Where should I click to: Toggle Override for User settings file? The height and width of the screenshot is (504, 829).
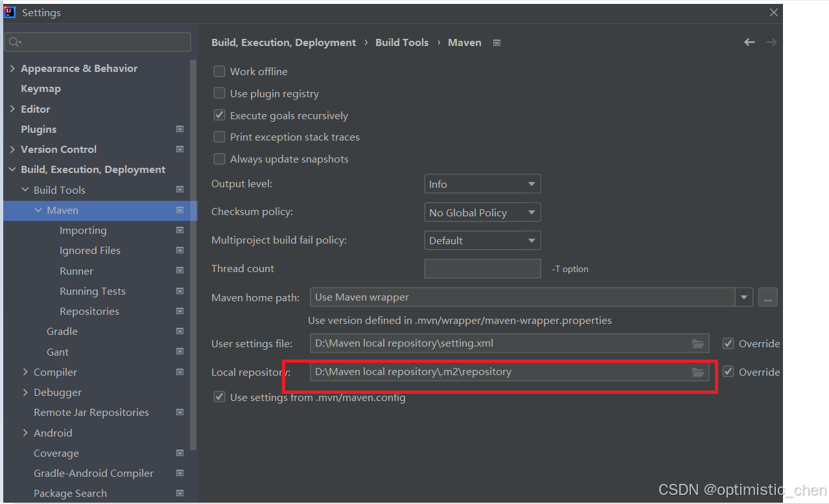coord(728,343)
